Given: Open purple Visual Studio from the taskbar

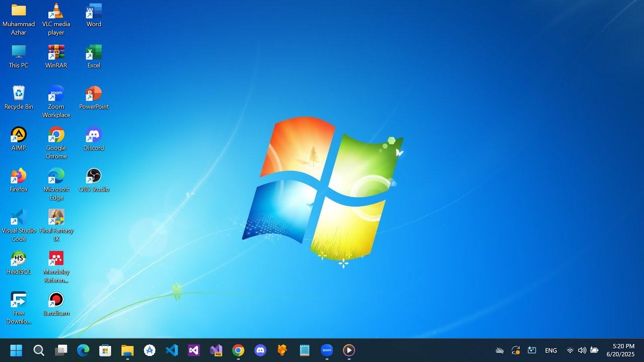Looking at the screenshot, I should pos(194,350).
